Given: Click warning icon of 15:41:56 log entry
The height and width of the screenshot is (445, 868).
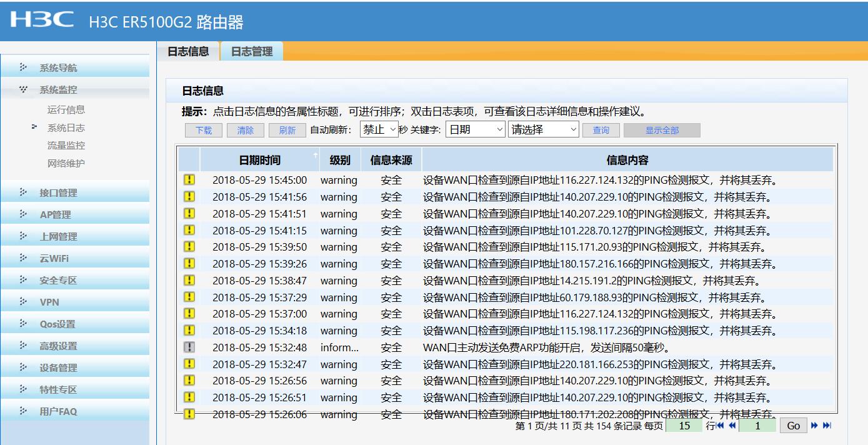Looking at the screenshot, I should (x=189, y=197).
